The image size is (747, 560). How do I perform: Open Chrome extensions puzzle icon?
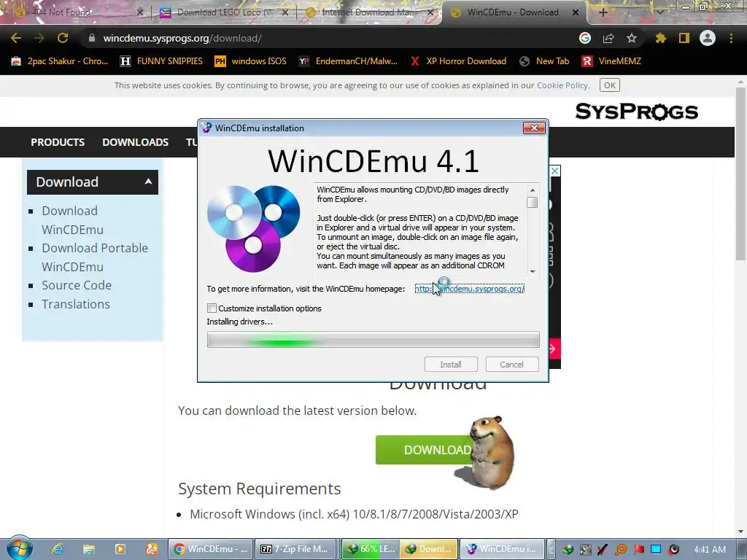click(660, 38)
